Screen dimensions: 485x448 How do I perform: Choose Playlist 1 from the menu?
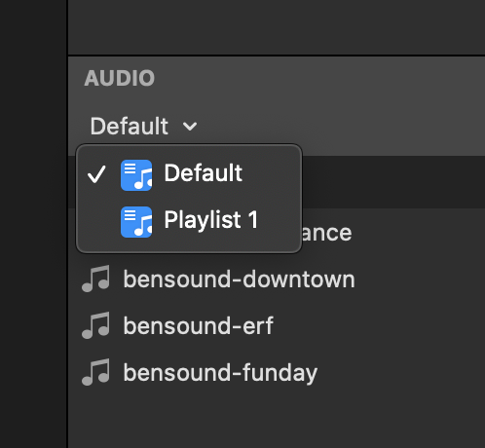point(189,222)
